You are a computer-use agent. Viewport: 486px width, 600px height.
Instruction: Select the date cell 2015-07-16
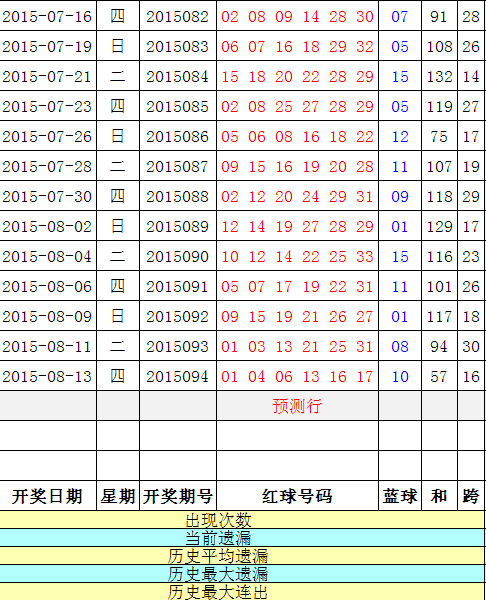pos(47,16)
